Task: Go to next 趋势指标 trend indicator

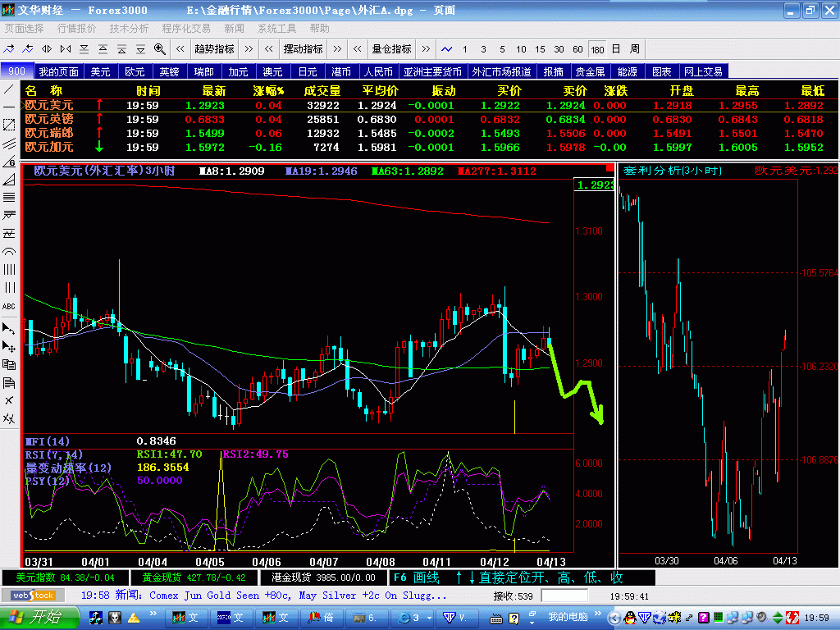Action: (248, 49)
